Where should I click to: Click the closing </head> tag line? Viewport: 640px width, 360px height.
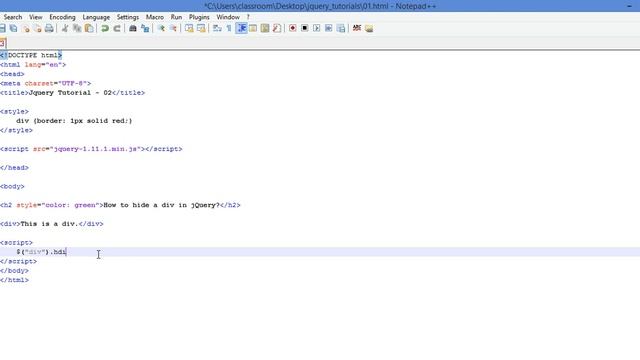coord(14,168)
